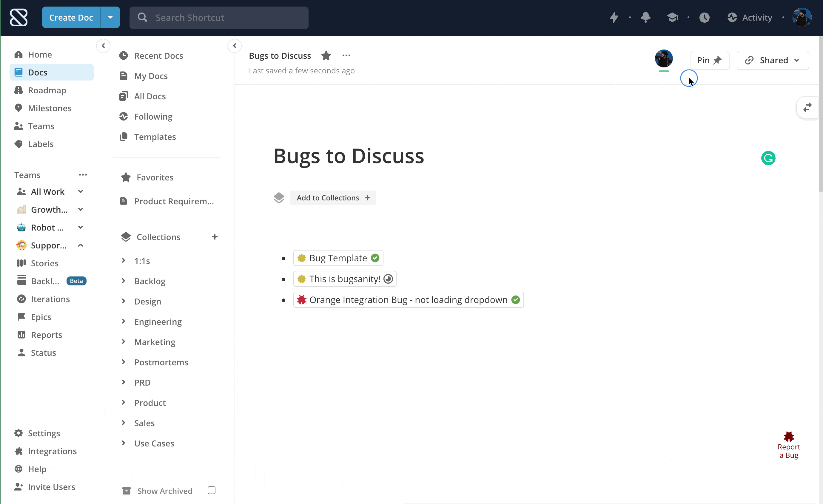This screenshot has width=823, height=504.
Task: Open Status
Action: (x=52, y=353)
